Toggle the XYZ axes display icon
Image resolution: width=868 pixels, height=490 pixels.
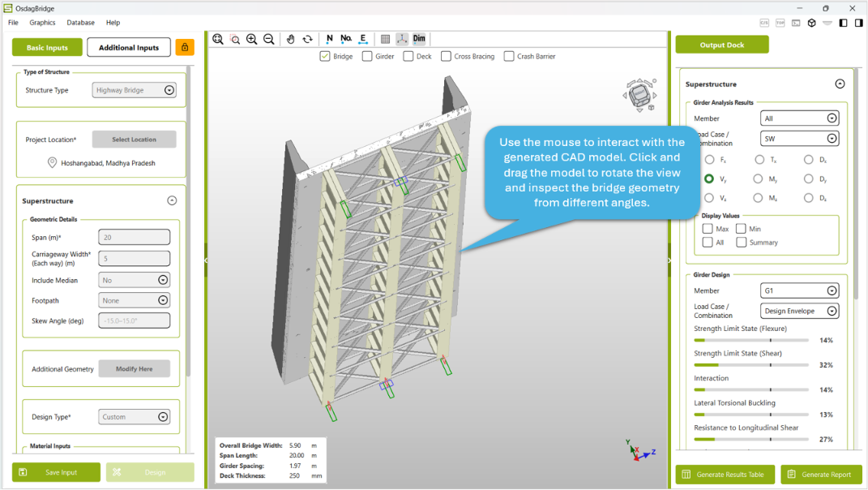402,39
